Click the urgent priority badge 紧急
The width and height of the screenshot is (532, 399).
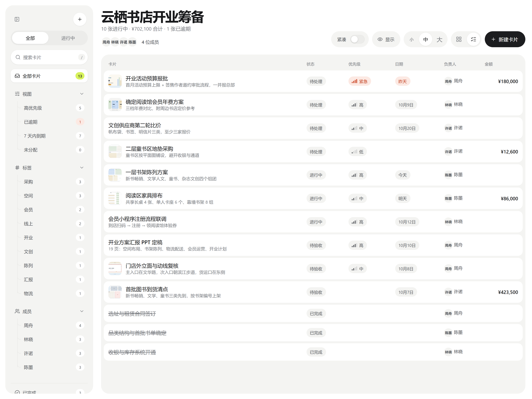[x=360, y=81]
